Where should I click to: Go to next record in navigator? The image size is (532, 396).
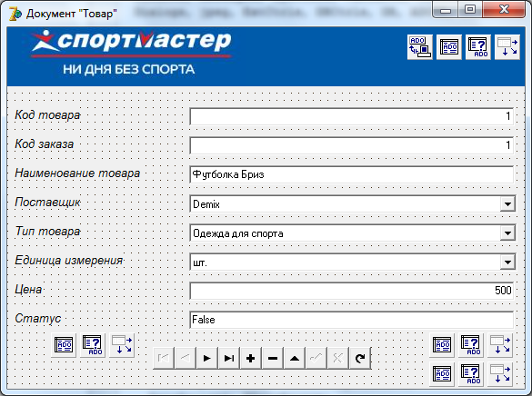click(207, 358)
